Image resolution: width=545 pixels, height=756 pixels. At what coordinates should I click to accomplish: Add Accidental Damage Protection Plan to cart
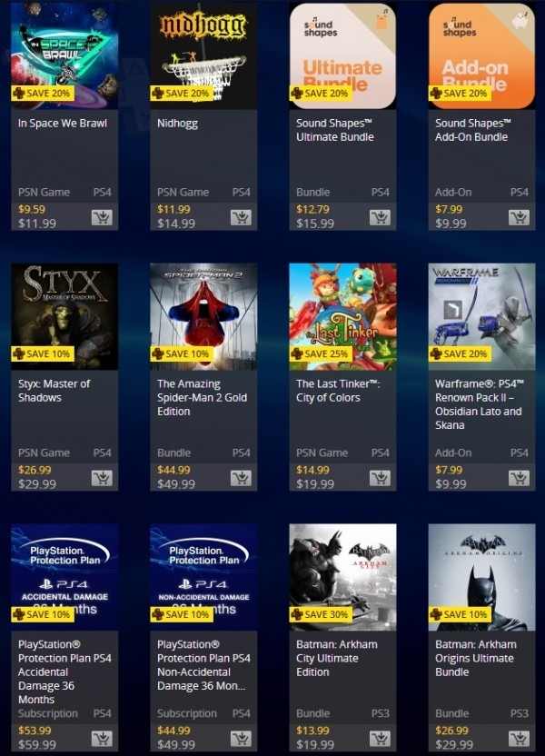(x=102, y=739)
